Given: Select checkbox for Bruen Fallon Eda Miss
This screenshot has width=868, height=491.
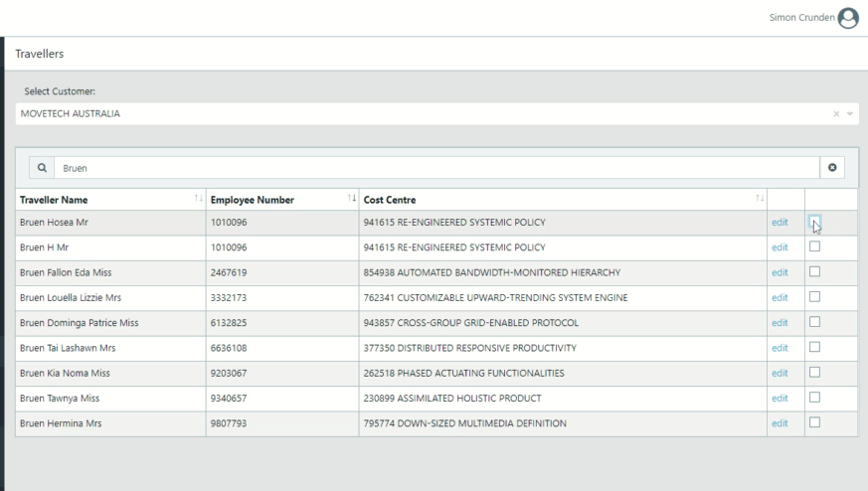Looking at the screenshot, I should 814,271.
